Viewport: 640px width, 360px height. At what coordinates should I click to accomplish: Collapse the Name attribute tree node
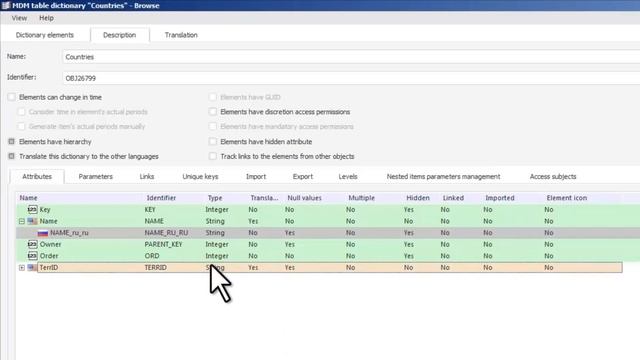click(22, 221)
